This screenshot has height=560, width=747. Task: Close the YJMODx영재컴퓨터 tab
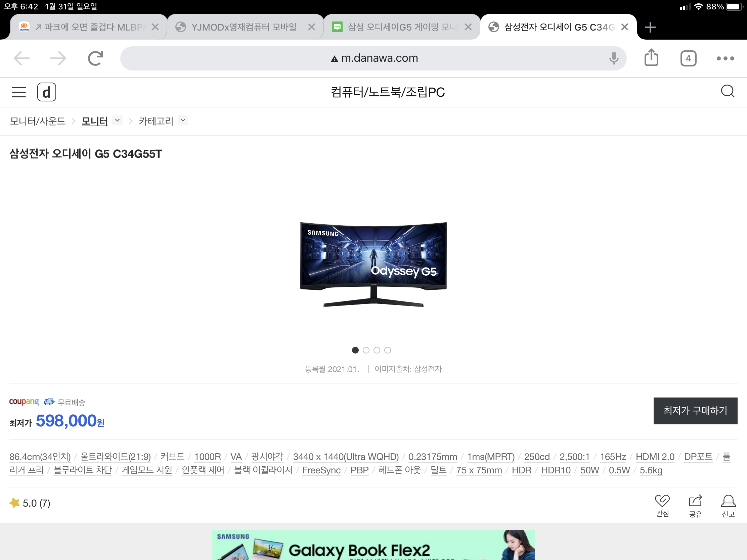pyautogui.click(x=311, y=27)
